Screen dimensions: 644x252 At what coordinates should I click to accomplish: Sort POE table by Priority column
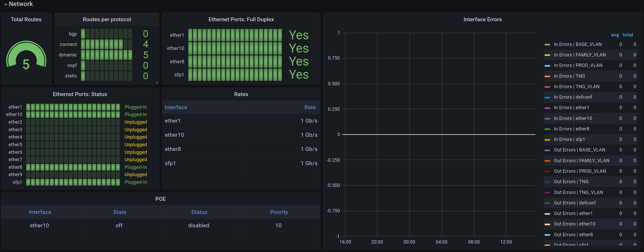(279, 212)
